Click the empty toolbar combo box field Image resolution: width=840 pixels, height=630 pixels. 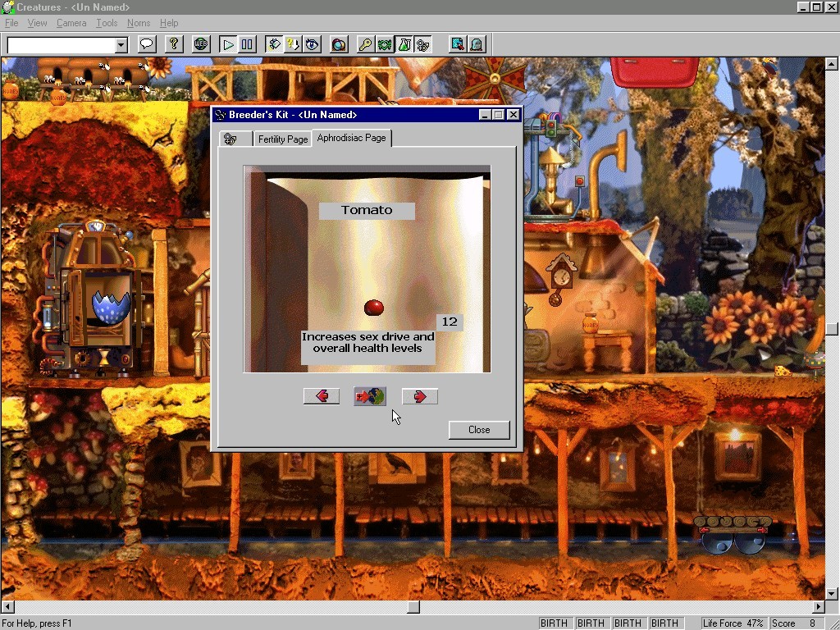click(x=62, y=45)
